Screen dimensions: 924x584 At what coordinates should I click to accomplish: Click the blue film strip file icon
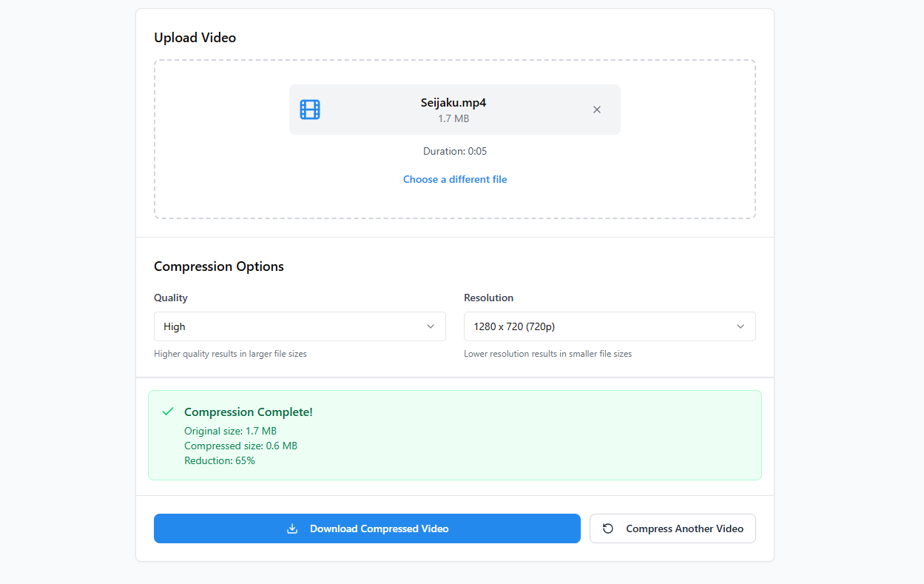(310, 110)
